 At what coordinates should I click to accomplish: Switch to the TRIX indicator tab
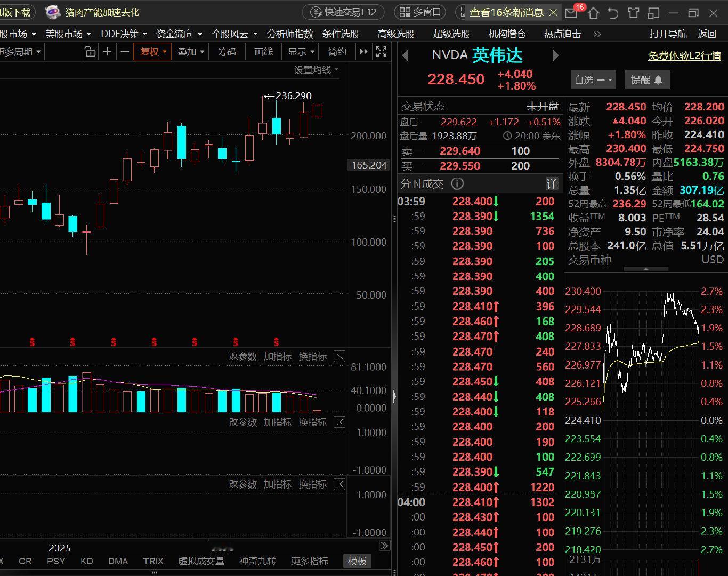click(153, 561)
